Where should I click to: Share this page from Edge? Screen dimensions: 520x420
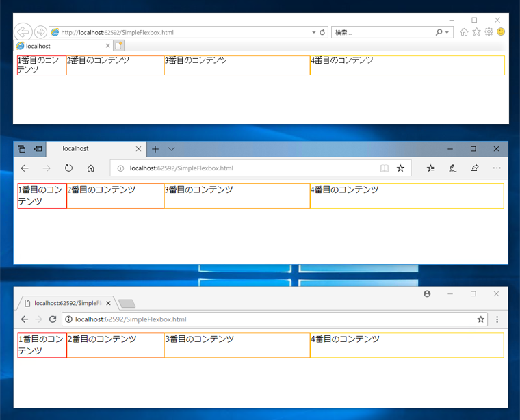tap(475, 168)
